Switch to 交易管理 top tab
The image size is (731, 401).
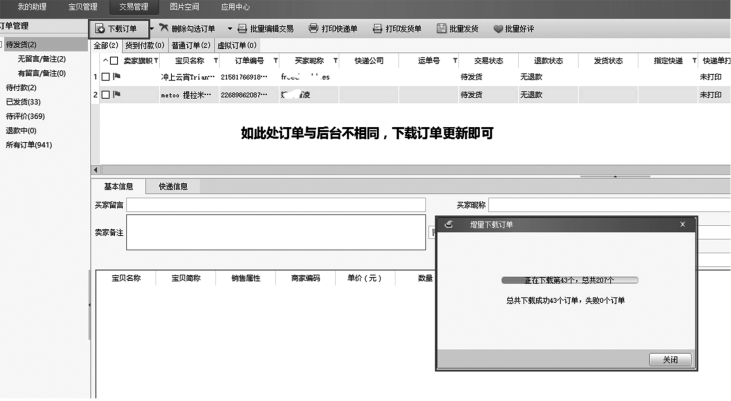134,7
